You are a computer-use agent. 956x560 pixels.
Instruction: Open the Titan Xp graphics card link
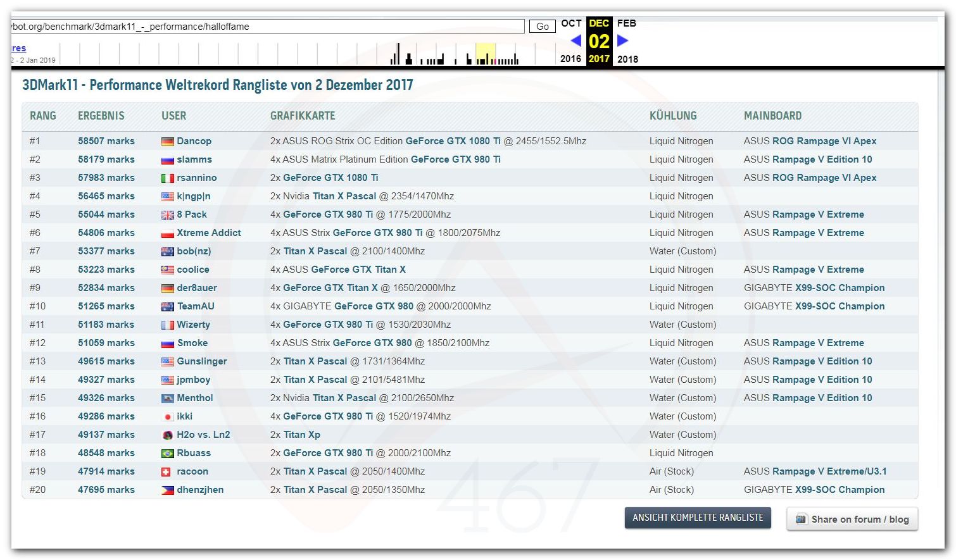pyautogui.click(x=302, y=435)
